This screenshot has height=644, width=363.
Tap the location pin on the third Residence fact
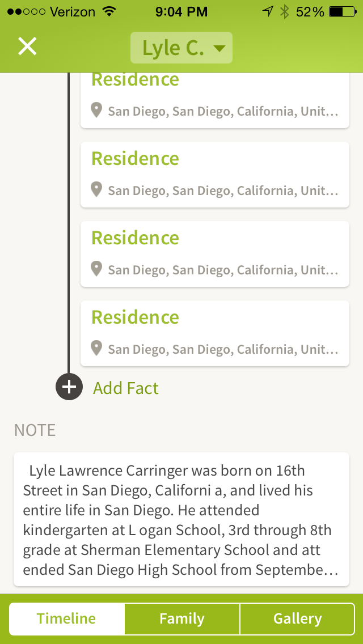click(x=96, y=269)
